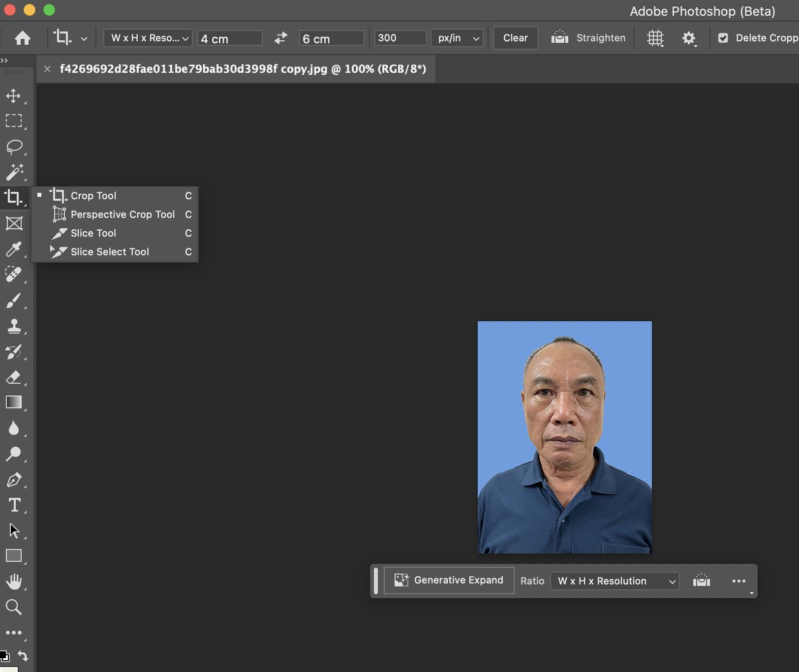Pick the Brush tool
This screenshot has width=799, height=672.
click(14, 300)
